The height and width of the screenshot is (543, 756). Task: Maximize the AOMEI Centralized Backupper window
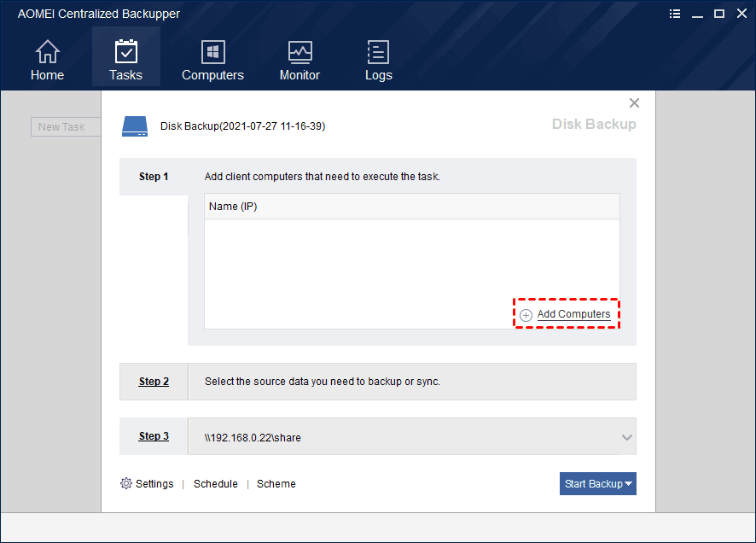(718, 14)
